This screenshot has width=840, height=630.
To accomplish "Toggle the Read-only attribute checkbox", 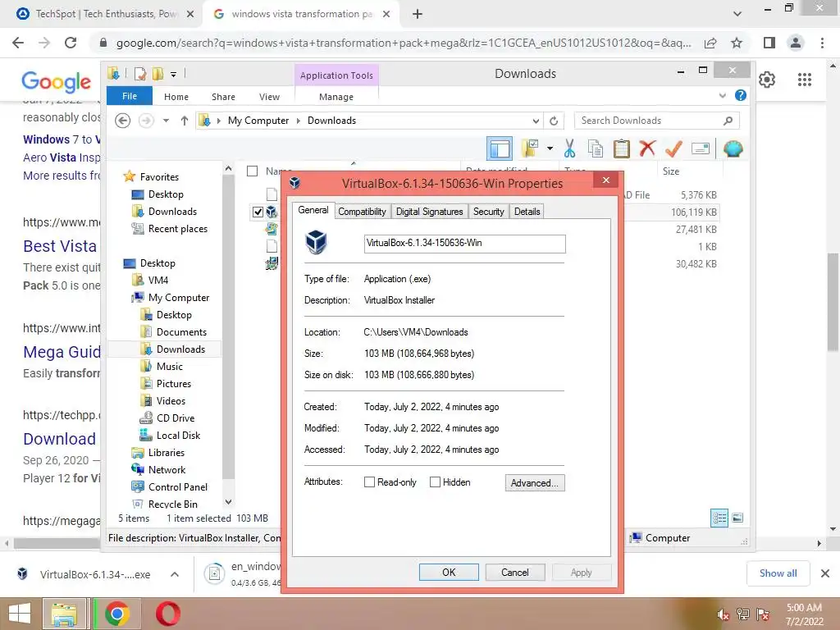I will (369, 482).
